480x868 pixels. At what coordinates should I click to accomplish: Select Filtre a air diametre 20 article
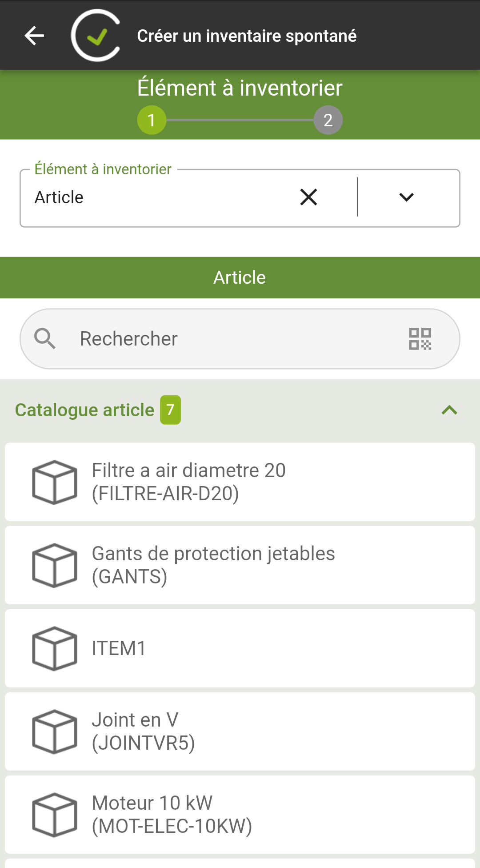click(x=240, y=482)
